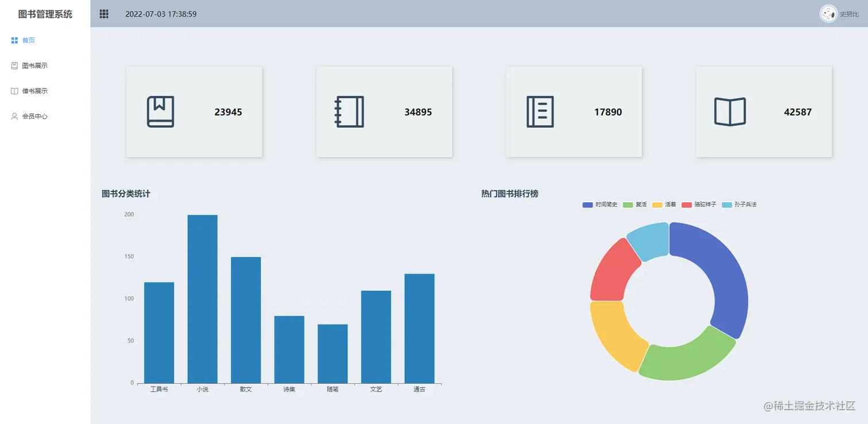The width and height of the screenshot is (868, 424).
Task: Toggle the 骆驼祥子 red legend swatch
Action: coord(687,205)
